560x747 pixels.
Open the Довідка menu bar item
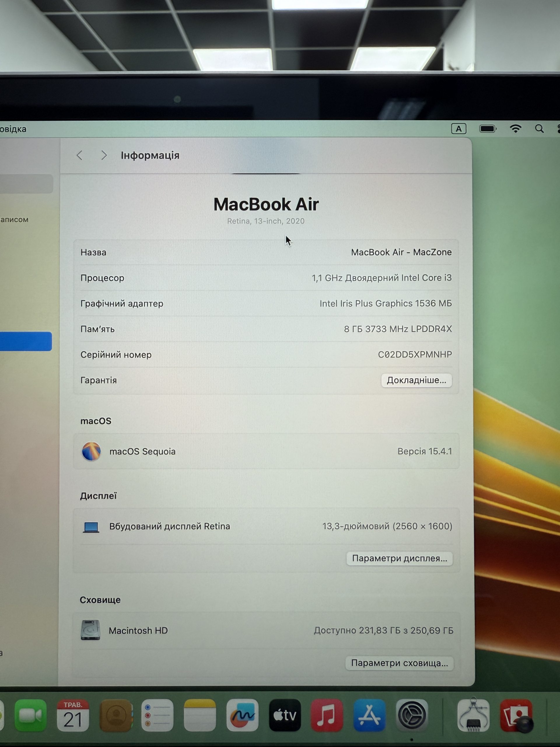click(13, 129)
